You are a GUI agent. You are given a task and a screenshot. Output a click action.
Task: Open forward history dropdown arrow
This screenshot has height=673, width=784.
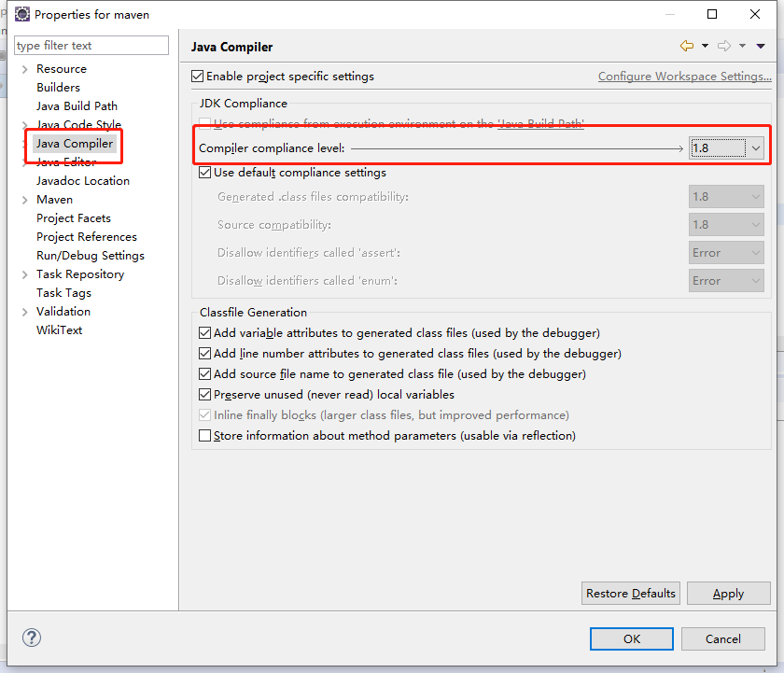pos(743,46)
